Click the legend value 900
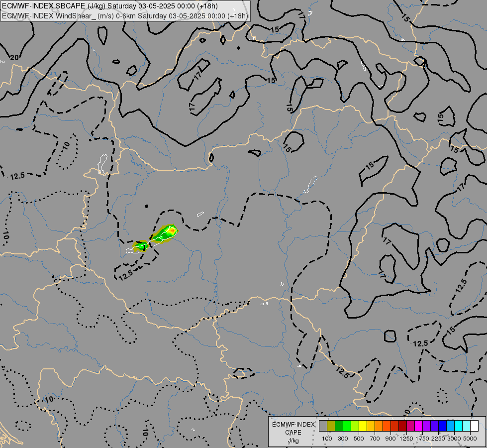Image resolution: width=487 pixels, height=448 pixels. pyautogui.click(x=390, y=439)
